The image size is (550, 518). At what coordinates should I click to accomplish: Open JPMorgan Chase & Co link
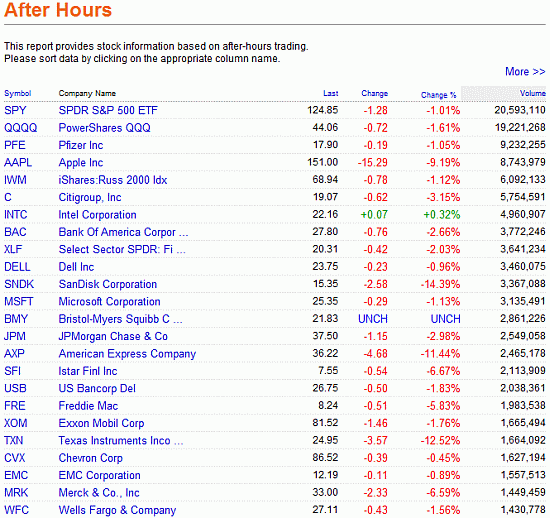click(113, 336)
